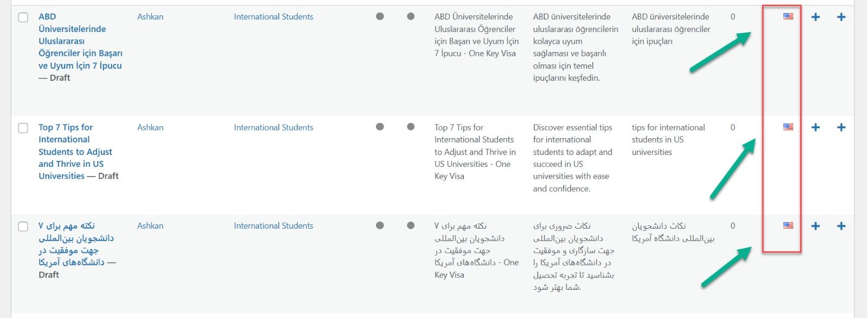Image resolution: width=868 pixels, height=318 pixels.
Task: Click the right plus icon in the Persian post row
Action: (841, 226)
